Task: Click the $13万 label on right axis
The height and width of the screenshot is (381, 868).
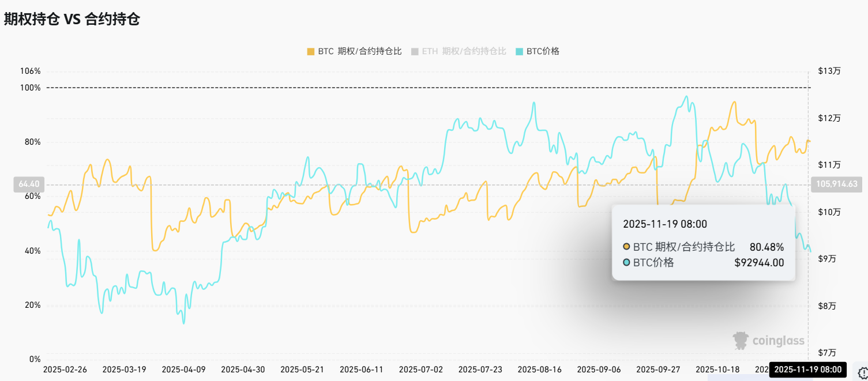Action: [829, 71]
